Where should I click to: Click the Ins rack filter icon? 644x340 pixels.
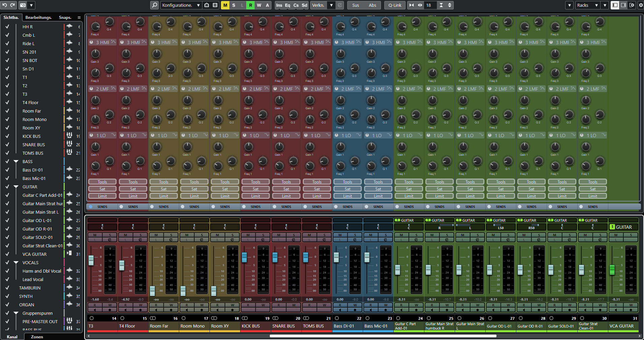[x=279, y=5]
